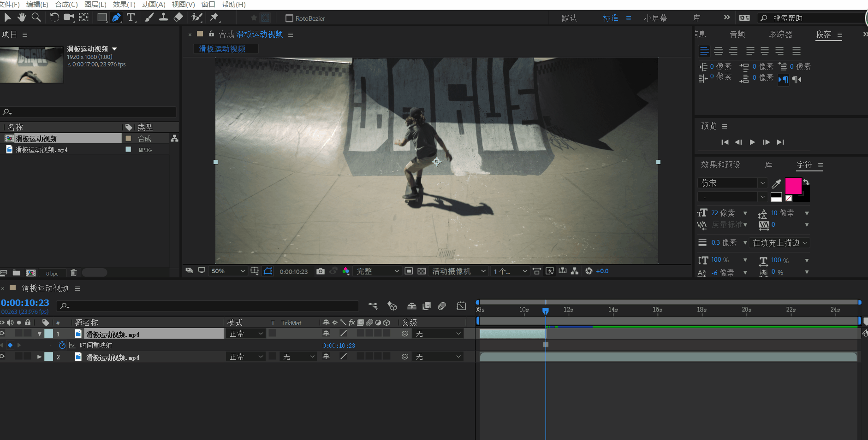Delete selected project item with trash icon
The image size is (868, 440).
pos(73,273)
